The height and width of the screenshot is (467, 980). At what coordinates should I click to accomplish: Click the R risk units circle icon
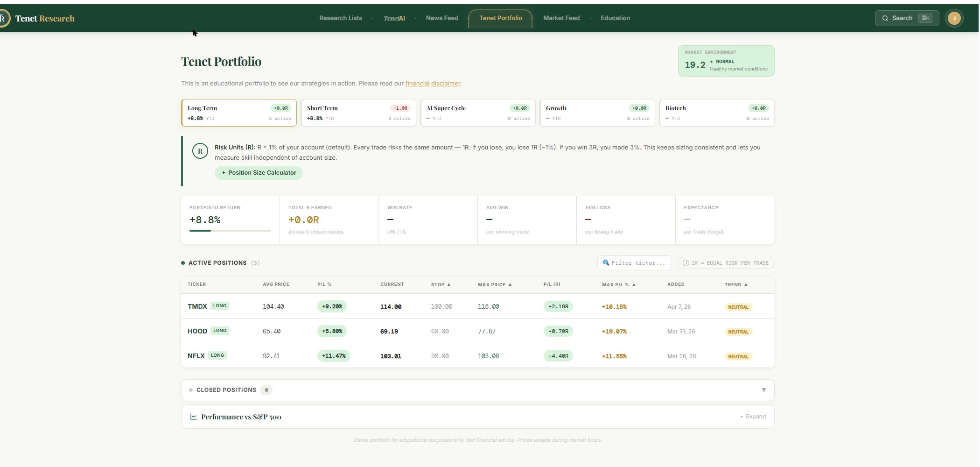tap(200, 151)
